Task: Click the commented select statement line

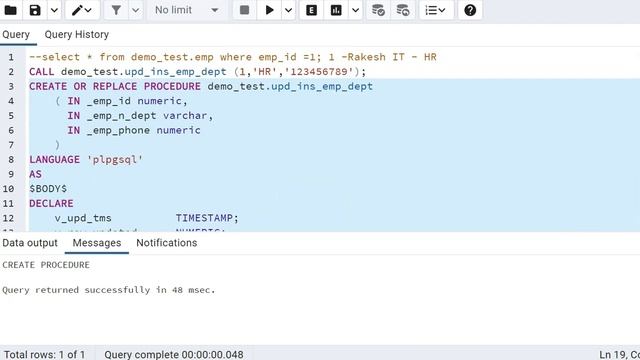Action: point(233,57)
